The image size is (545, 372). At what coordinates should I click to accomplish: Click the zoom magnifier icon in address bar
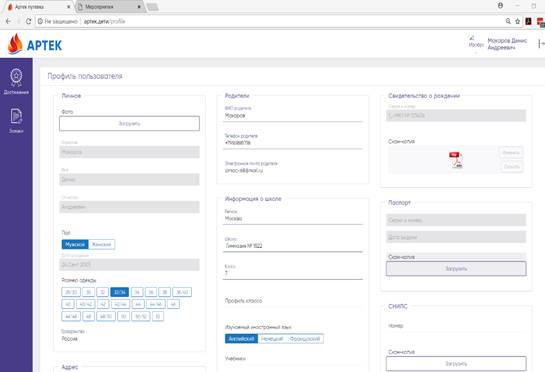pyautogui.click(x=508, y=21)
